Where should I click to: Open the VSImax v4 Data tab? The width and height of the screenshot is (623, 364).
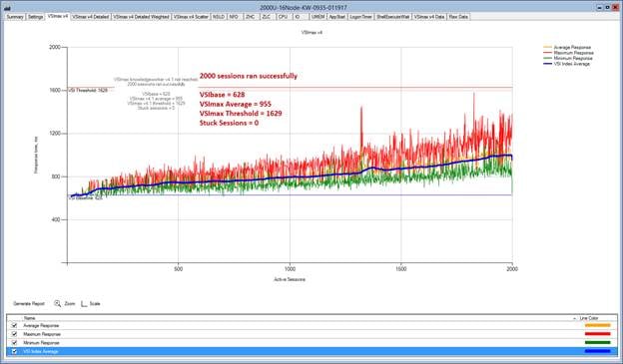pos(429,17)
